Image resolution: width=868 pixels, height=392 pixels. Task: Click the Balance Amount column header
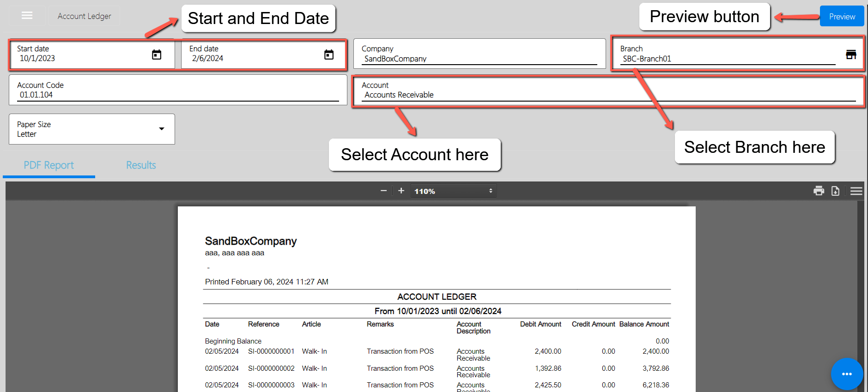(644, 324)
